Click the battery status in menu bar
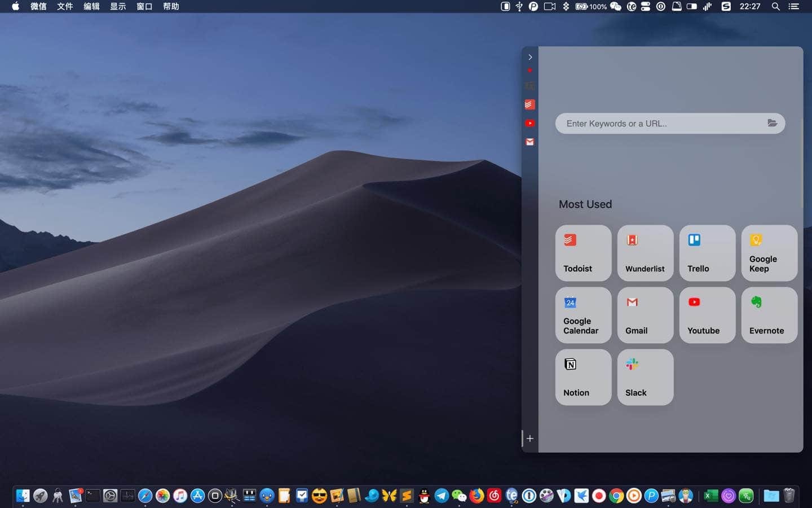The width and height of the screenshot is (812, 508). 590,6
